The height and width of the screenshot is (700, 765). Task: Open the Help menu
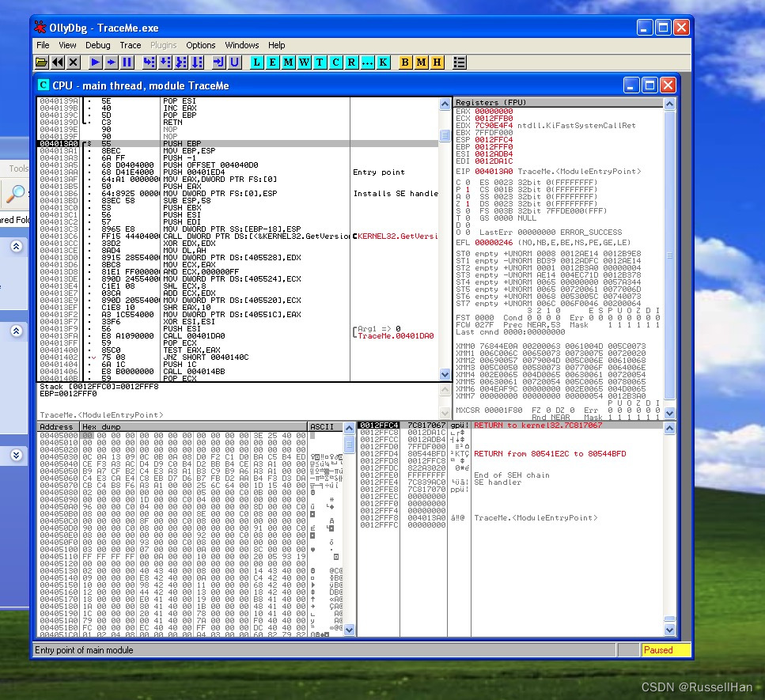coord(276,45)
